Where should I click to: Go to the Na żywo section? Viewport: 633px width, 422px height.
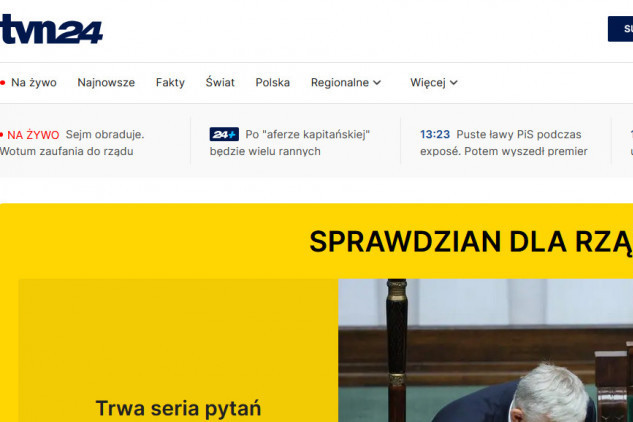33,83
